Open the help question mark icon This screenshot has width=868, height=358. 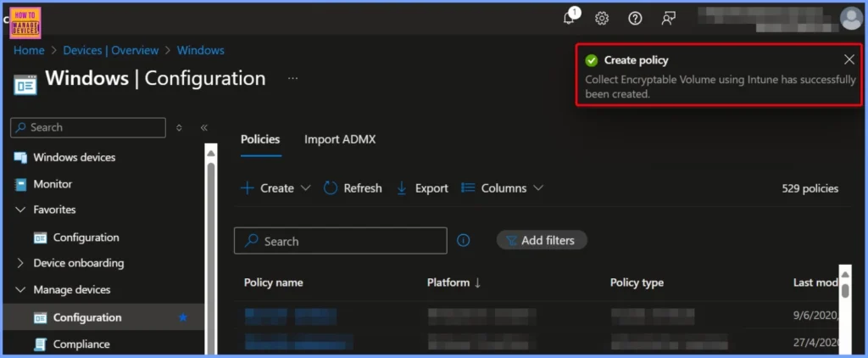pos(635,19)
